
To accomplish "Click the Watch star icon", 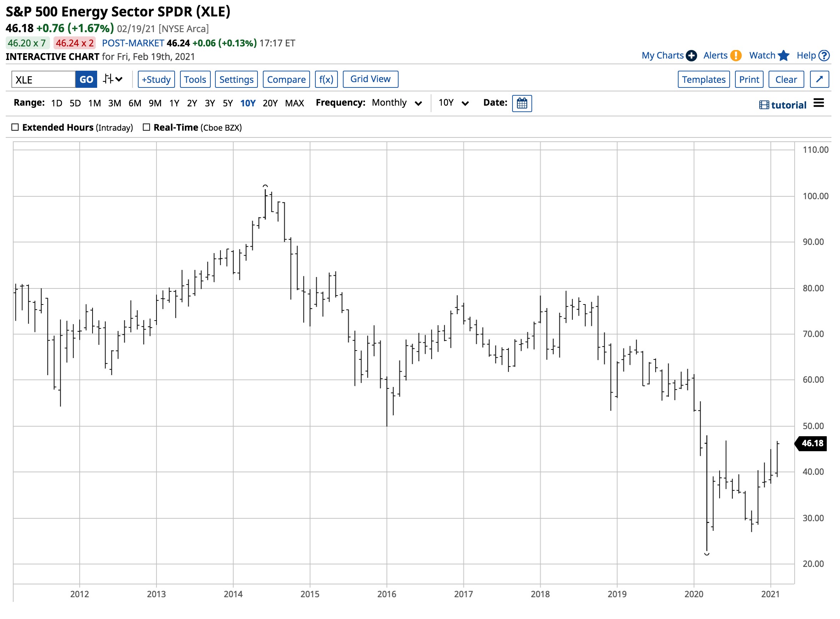I will click(783, 55).
